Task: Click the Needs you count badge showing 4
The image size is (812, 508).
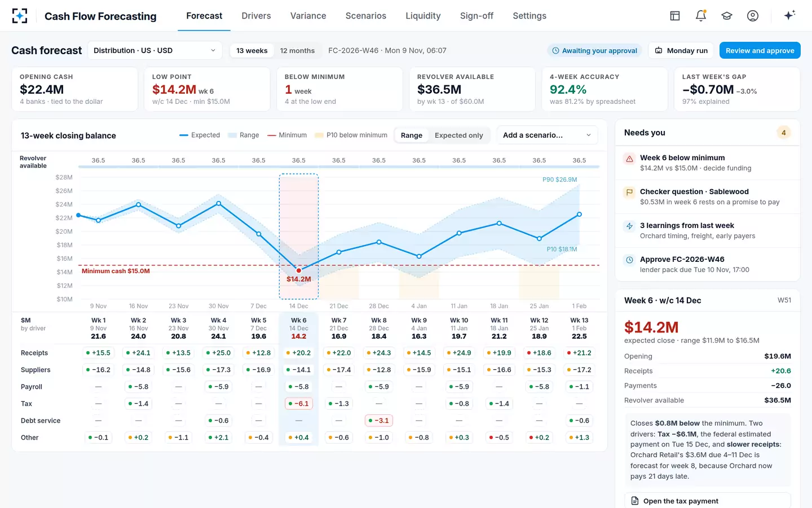Action: click(783, 133)
